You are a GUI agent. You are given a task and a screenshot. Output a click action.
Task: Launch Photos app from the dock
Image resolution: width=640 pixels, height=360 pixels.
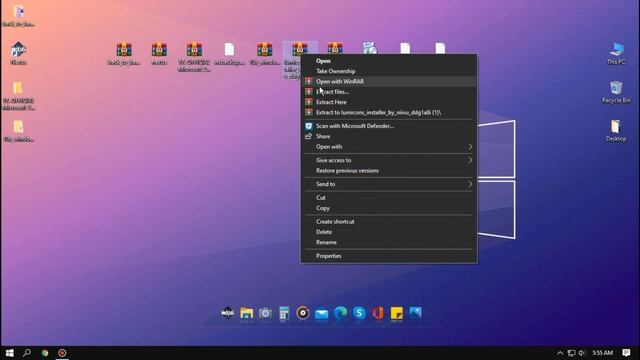[x=416, y=313]
